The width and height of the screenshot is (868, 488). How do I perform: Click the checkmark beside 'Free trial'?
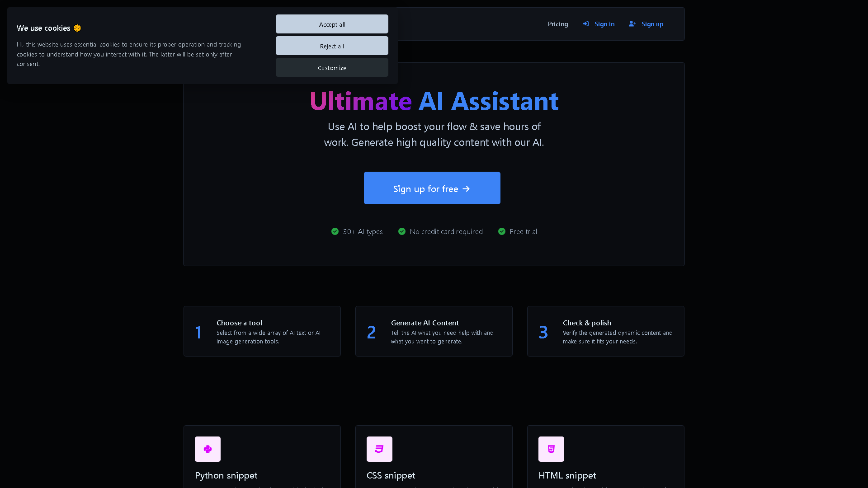tap(502, 231)
